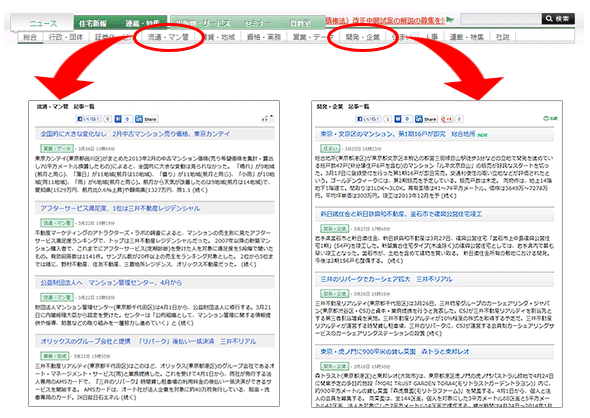The height and width of the screenshot is (418, 590).
Task: Click Facebook いいね in 開発・企業 panel
Action: [x=368, y=119]
